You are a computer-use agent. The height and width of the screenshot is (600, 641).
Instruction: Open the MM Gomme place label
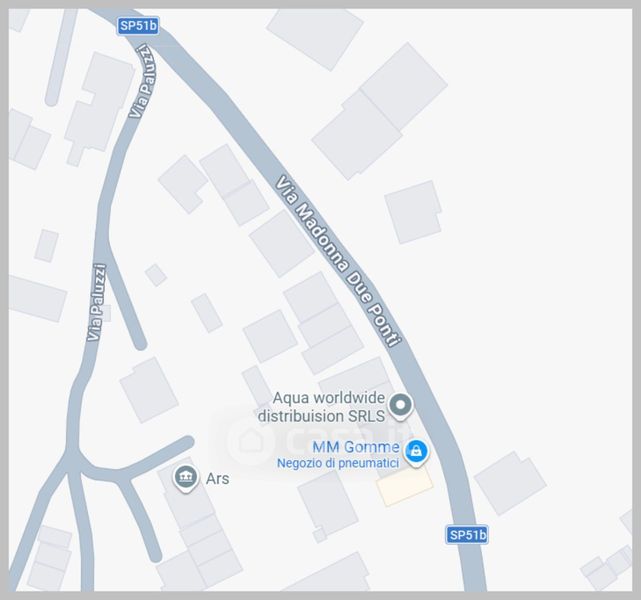point(356,447)
